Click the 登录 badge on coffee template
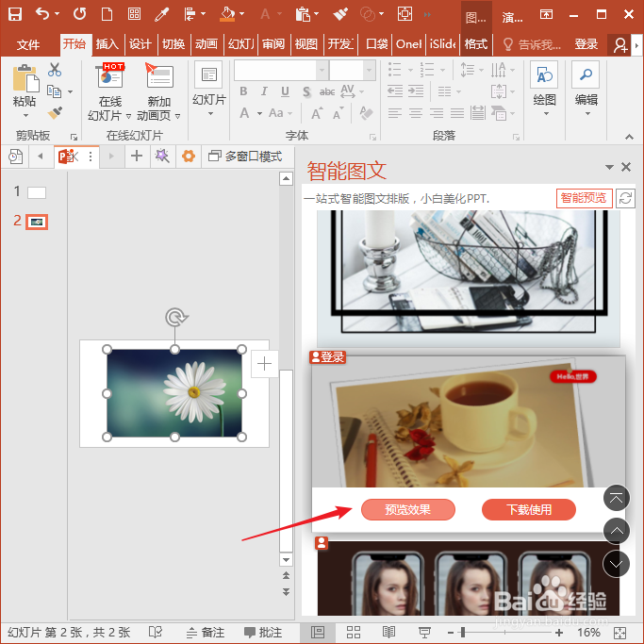 [328, 357]
